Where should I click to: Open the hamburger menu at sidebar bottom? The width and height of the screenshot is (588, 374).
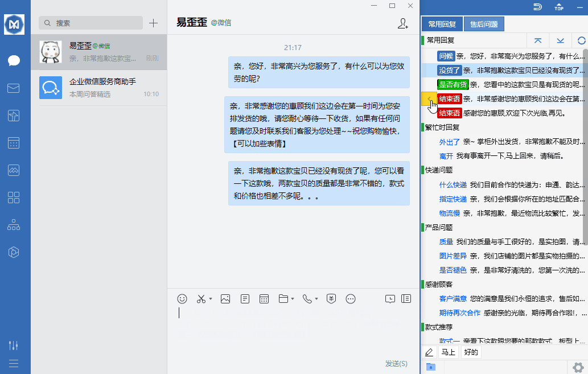tap(14, 363)
